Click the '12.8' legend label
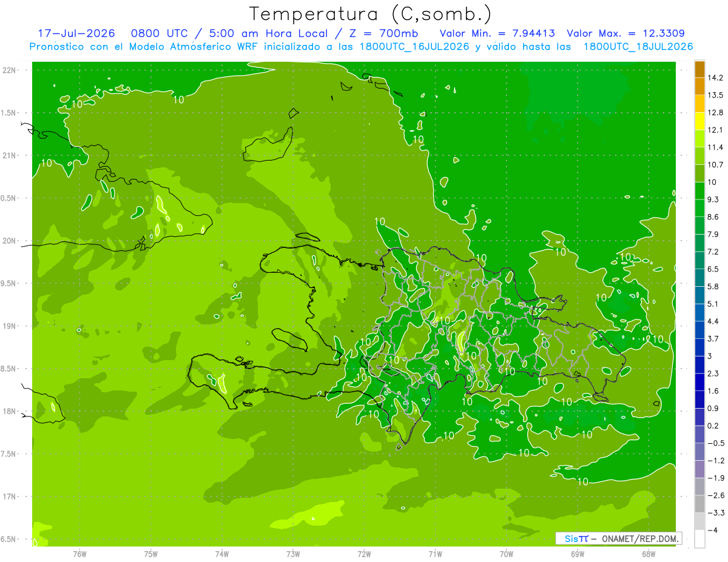The image size is (728, 562). coord(716,113)
